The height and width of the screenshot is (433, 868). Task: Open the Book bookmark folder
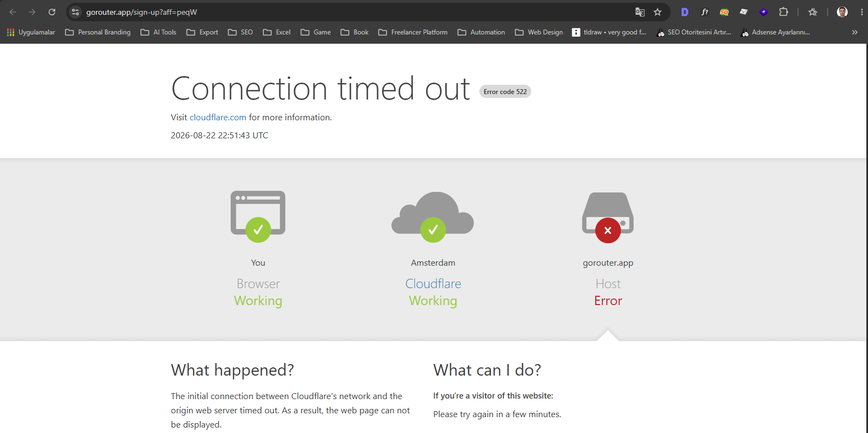tap(355, 32)
